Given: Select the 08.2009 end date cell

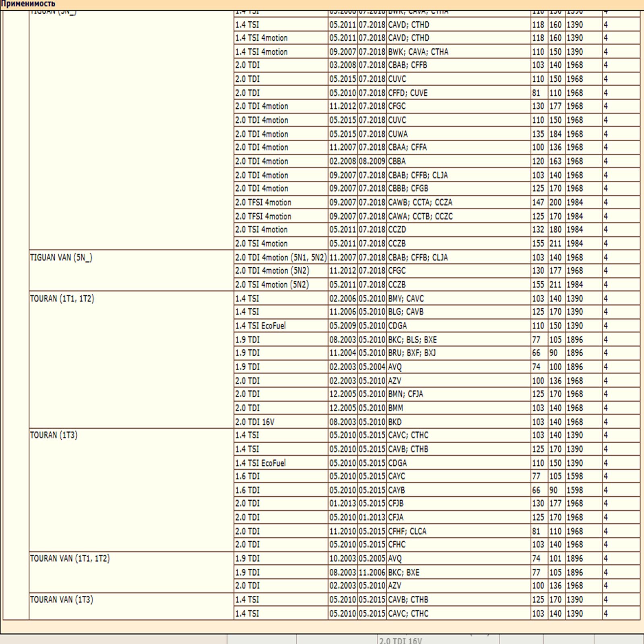Looking at the screenshot, I should (372, 161).
